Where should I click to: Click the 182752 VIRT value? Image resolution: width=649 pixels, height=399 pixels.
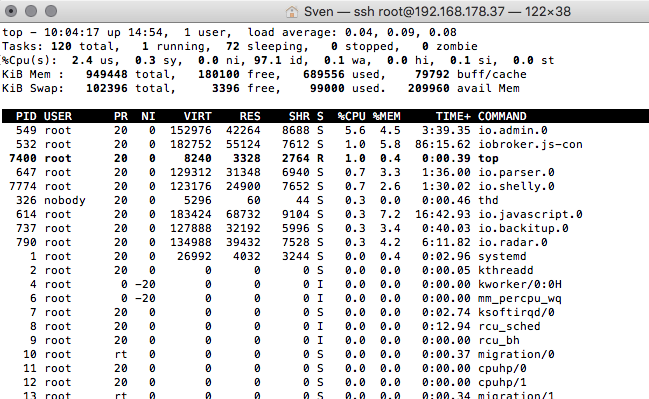pyautogui.click(x=191, y=144)
